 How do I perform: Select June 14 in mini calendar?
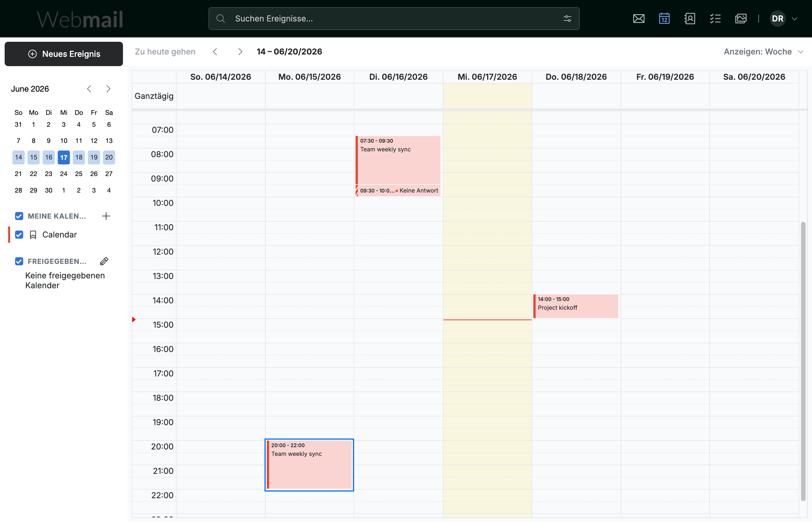click(x=18, y=157)
